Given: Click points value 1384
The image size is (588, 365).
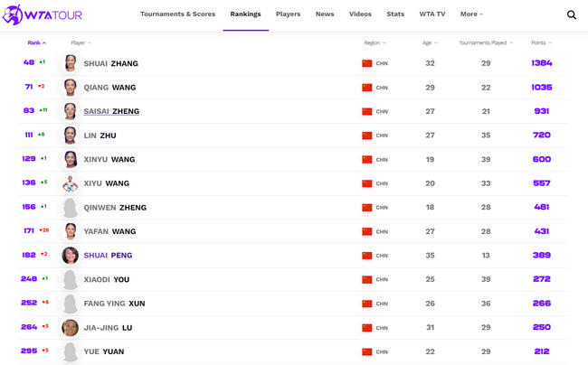Looking at the screenshot, I should [x=542, y=63].
